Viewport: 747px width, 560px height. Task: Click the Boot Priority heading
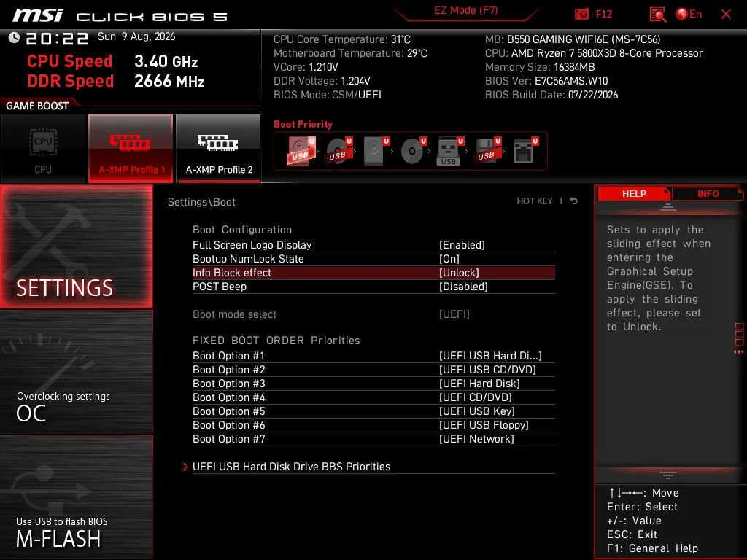click(303, 124)
